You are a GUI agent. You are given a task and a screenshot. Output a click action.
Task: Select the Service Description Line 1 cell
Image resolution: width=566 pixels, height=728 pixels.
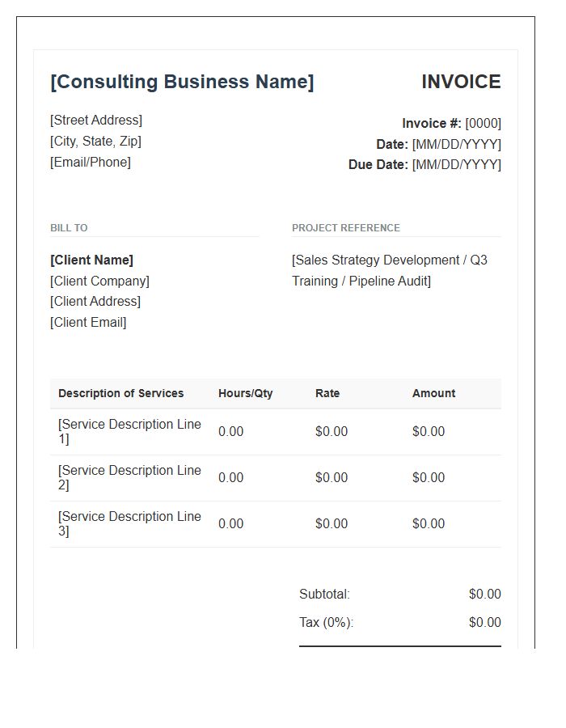coord(129,431)
